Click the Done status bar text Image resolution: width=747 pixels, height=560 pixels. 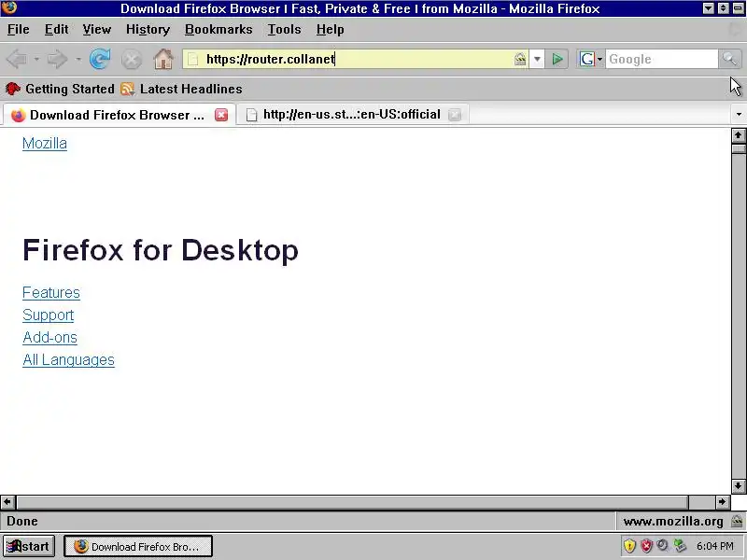[21, 522]
